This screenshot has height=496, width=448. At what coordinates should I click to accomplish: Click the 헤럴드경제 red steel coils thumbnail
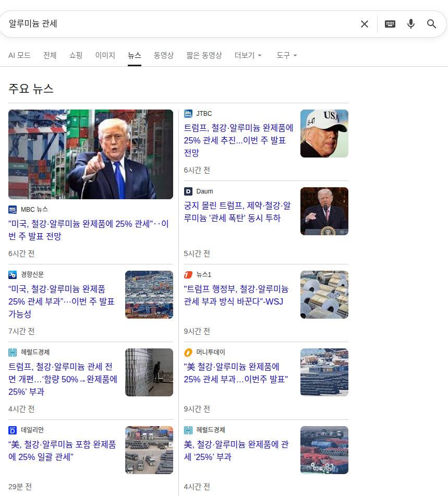pos(324,450)
